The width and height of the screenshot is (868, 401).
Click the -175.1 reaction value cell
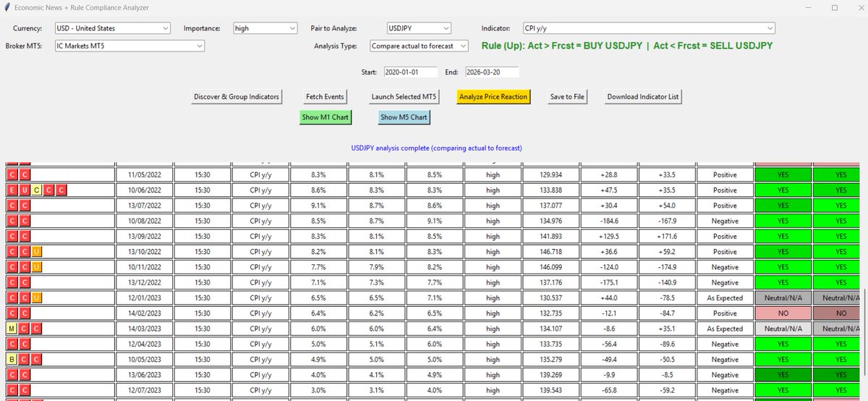click(x=609, y=282)
